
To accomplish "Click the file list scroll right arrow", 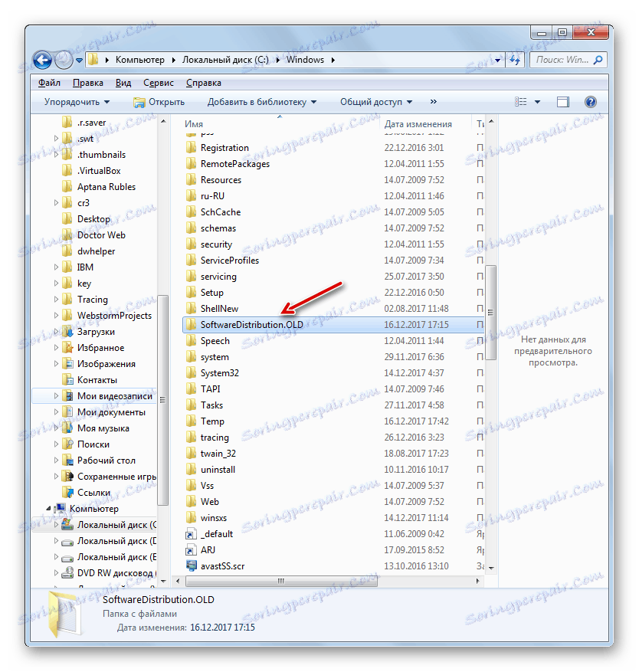I will click(x=478, y=581).
